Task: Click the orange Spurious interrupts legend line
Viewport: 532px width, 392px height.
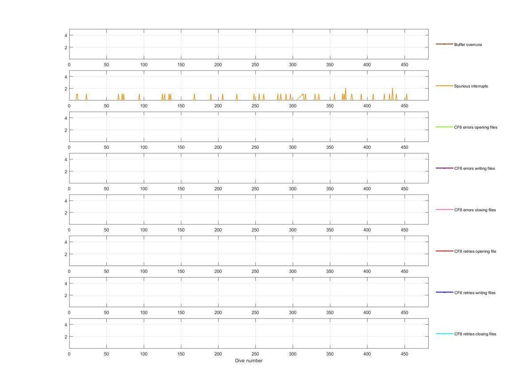Action: [x=444, y=85]
